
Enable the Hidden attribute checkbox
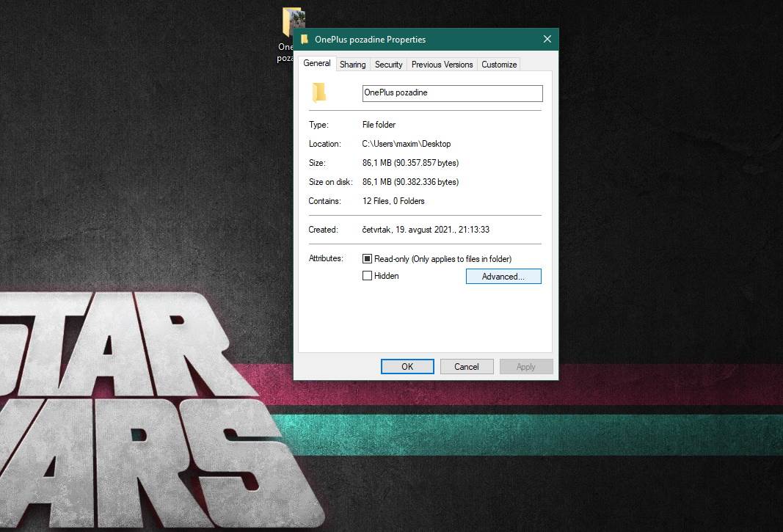click(368, 276)
